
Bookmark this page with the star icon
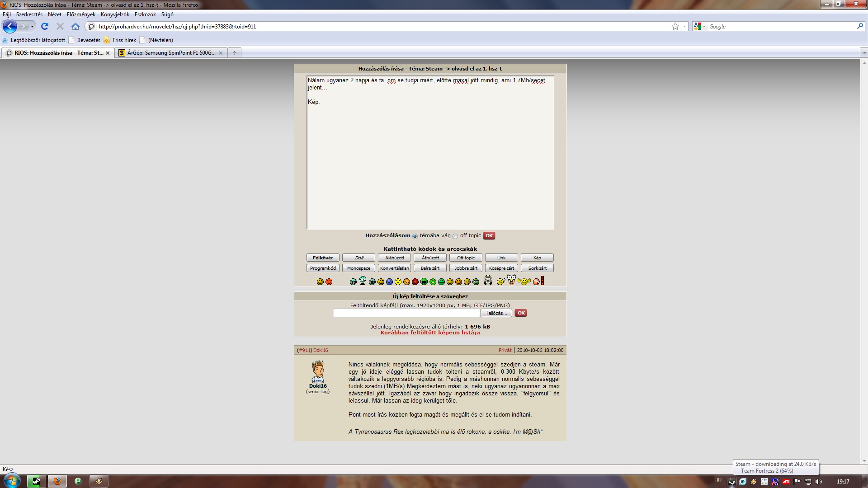675,27
